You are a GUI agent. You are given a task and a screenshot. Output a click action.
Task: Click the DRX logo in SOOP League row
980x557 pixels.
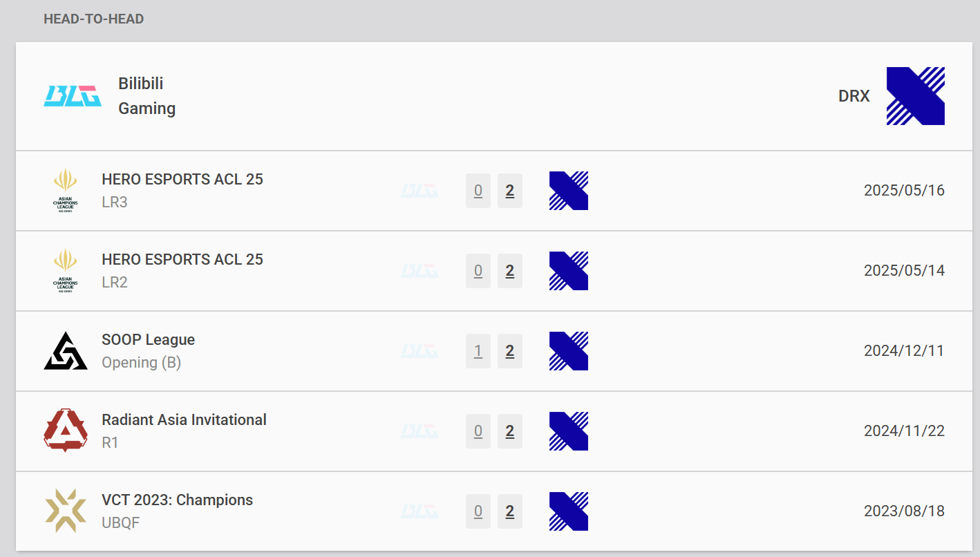568,351
